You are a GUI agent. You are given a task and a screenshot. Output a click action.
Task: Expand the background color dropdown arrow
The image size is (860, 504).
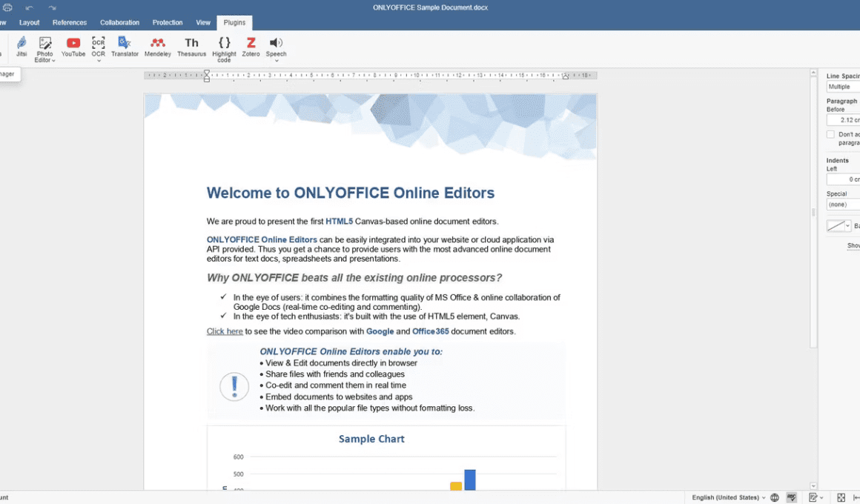point(848,226)
